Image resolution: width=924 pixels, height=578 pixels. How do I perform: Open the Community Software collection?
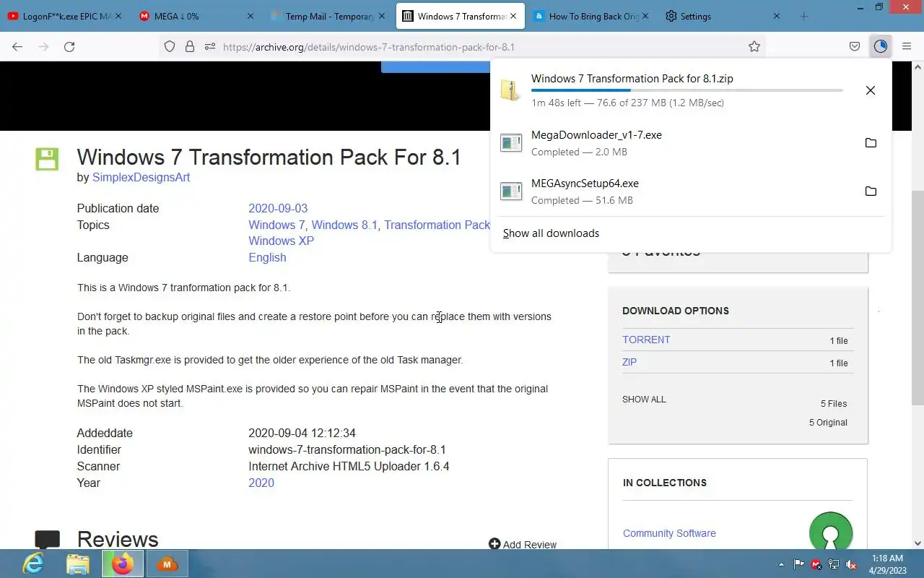[x=669, y=533]
